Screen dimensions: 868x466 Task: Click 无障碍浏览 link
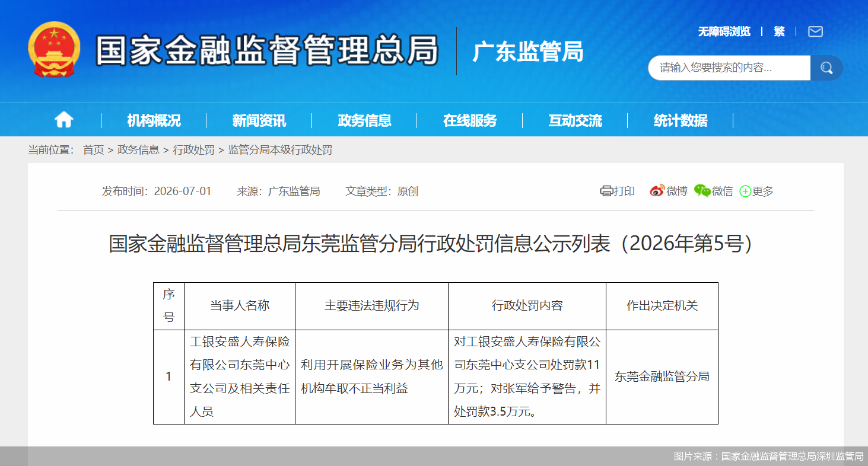724,31
